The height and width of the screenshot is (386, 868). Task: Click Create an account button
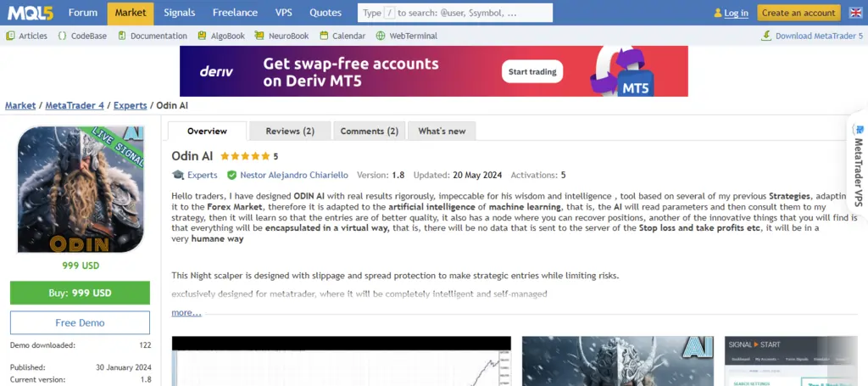pos(798,13)
